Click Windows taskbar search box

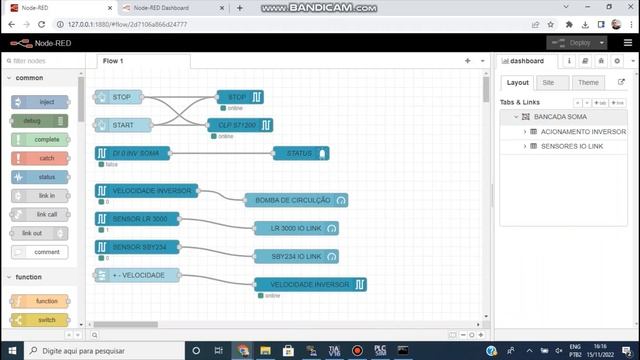click(x=105, y=351)
